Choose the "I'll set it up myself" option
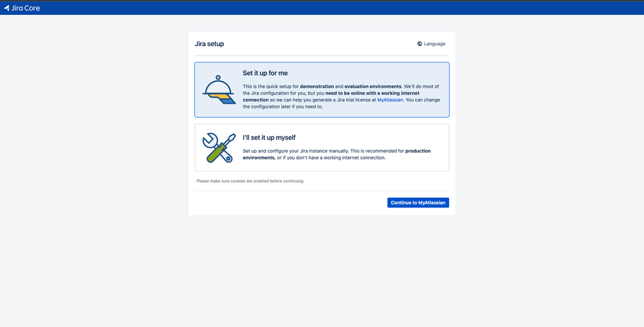This screenshot has height=327, width=644. pyautogui.click(x=322, y=147)
